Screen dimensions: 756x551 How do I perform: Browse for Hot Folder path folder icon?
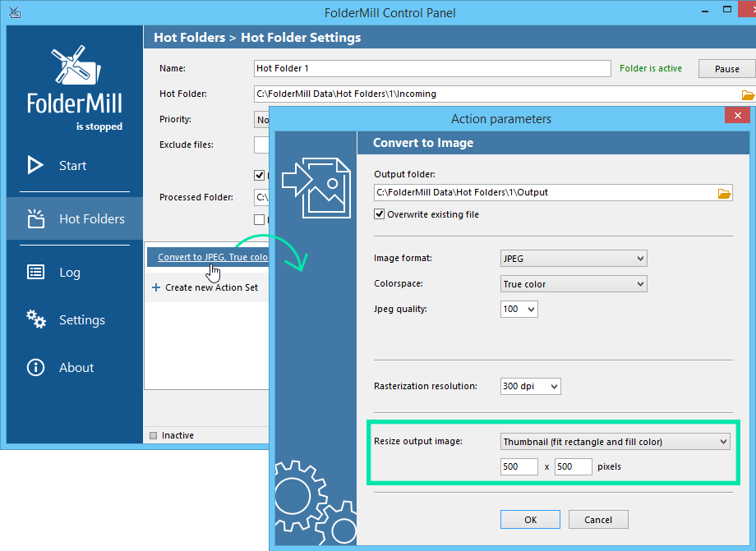tap(748, 94)
